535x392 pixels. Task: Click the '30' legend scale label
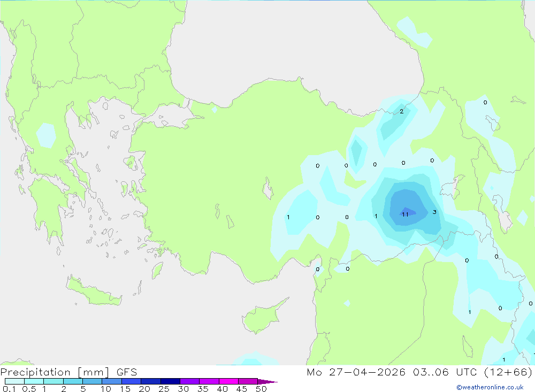[184, 389]
